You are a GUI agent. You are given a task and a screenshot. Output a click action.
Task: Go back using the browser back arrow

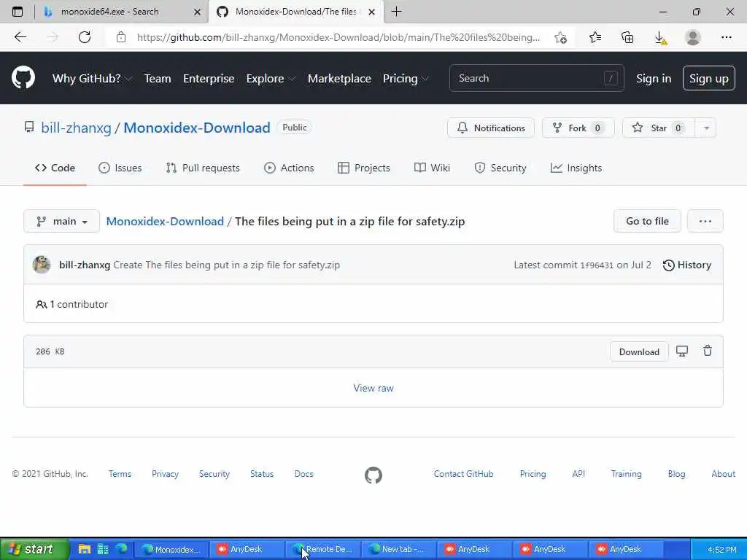tap(20, 37)
